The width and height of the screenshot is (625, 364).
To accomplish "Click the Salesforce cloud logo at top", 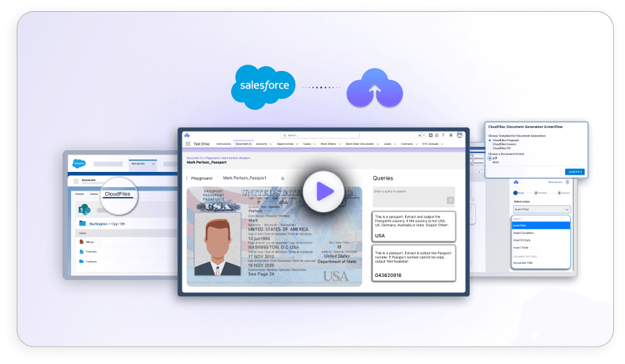I will (264, 86).
